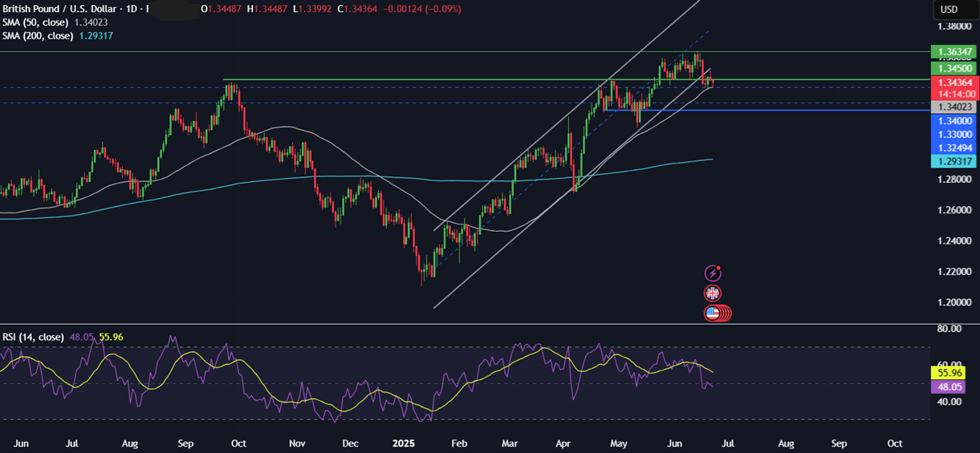Screen dimensions: 980x453
Task: Select the RSI (14, close) indicator legend
Action: click(33, 338)
